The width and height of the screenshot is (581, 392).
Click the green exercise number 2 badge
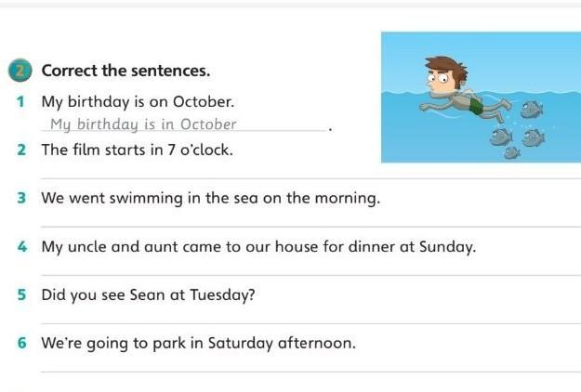tap(23, 72)
